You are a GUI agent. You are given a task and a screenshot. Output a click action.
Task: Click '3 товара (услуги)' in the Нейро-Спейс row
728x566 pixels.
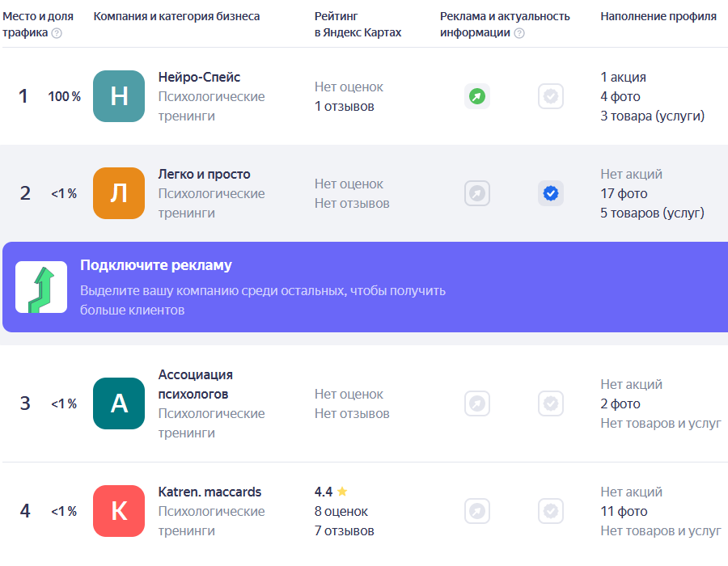652,116
